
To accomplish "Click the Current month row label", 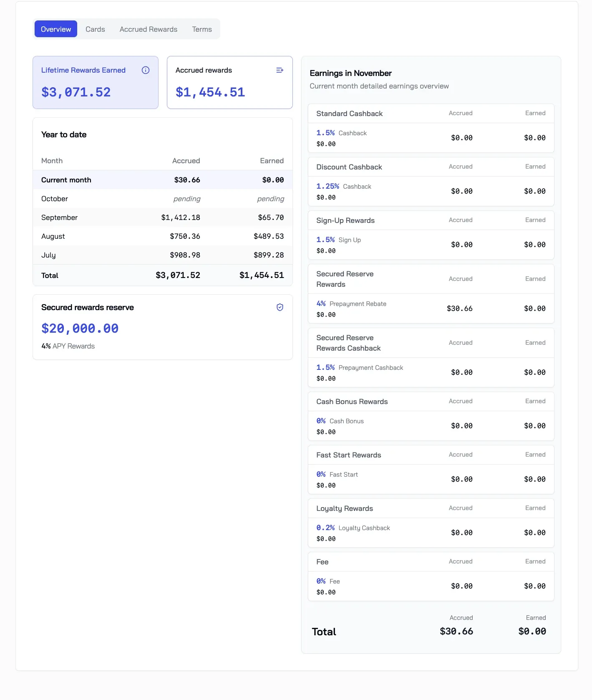I will [x=66, y=180].
